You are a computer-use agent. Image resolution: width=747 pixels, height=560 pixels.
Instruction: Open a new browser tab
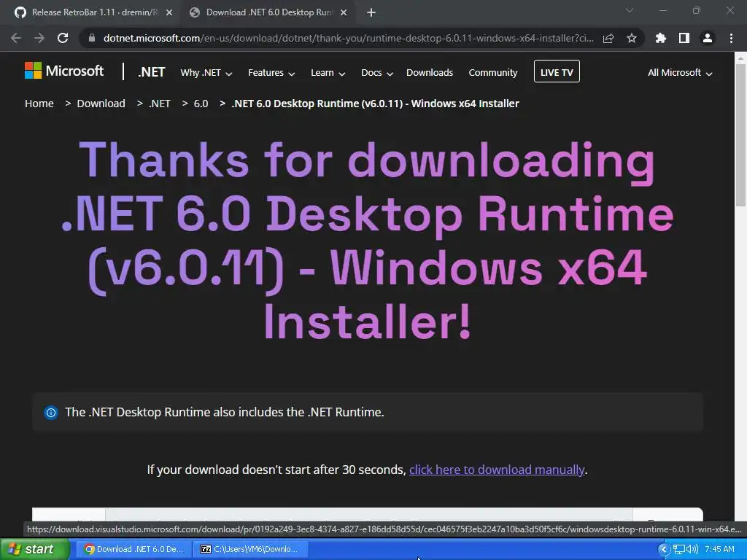[371, 13]
